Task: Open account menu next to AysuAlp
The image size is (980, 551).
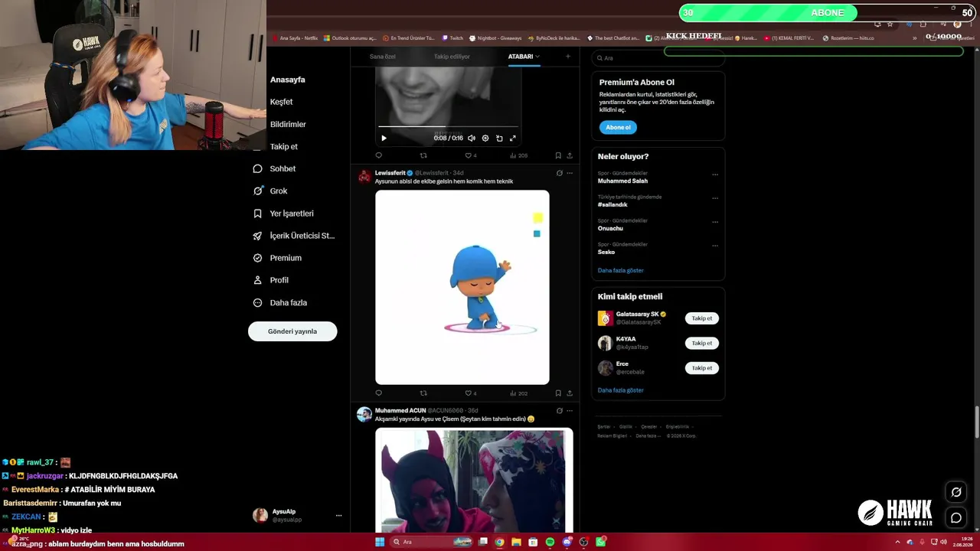Action: (x=338, y=516)
